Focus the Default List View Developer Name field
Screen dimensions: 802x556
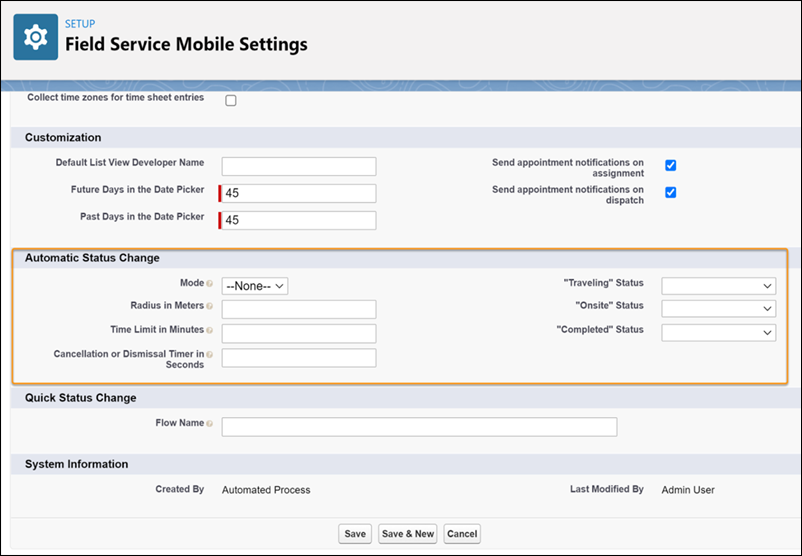pos(299,166)
